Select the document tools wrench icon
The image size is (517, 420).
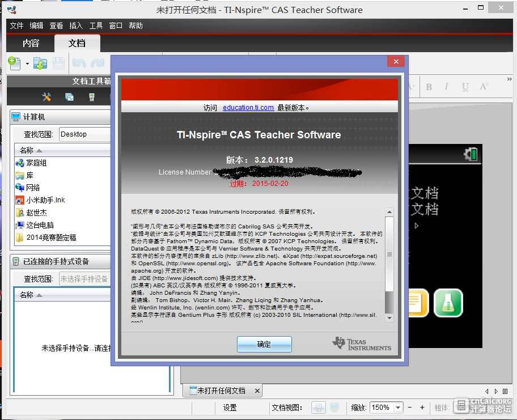[x=46, y=97]
